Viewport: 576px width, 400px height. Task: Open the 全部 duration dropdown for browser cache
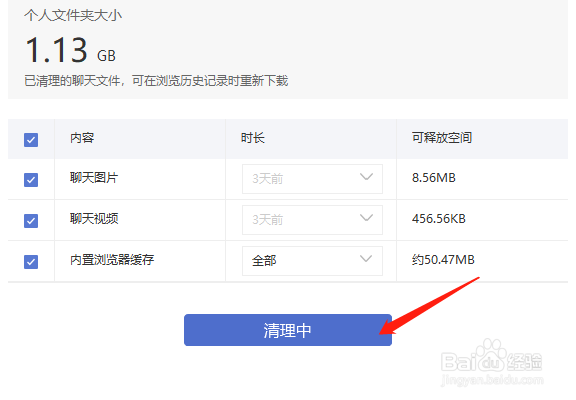click(x=312, y=261)
